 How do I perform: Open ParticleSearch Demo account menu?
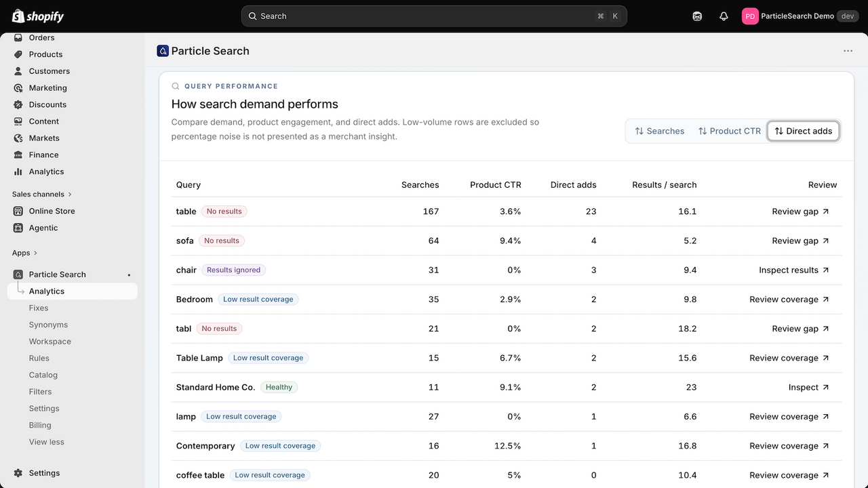pyautogui.click(x=800, y=16)
